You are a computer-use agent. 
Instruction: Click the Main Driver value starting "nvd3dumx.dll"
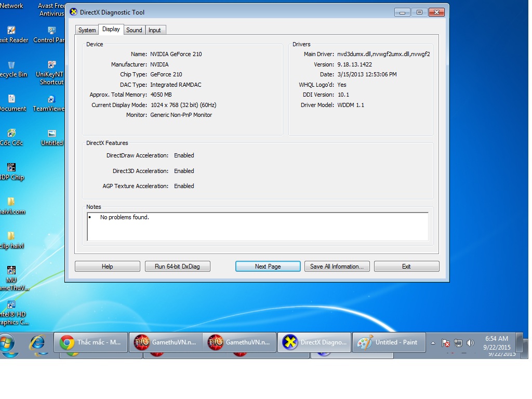(x=383, y=54)
